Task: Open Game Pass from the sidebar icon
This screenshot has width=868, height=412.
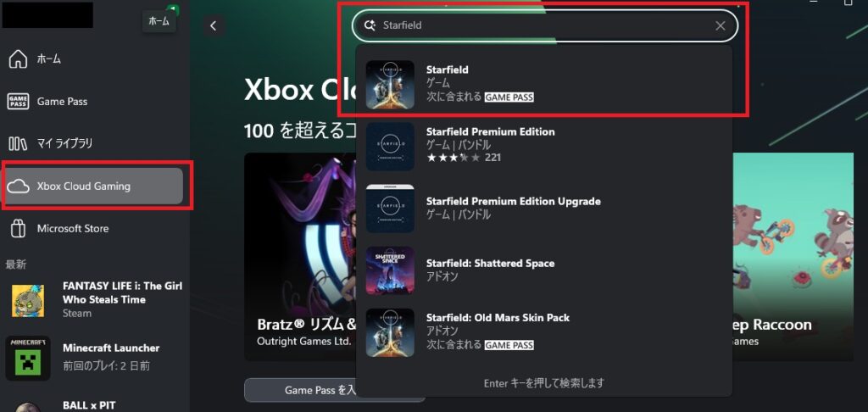Action: (18, 102)
